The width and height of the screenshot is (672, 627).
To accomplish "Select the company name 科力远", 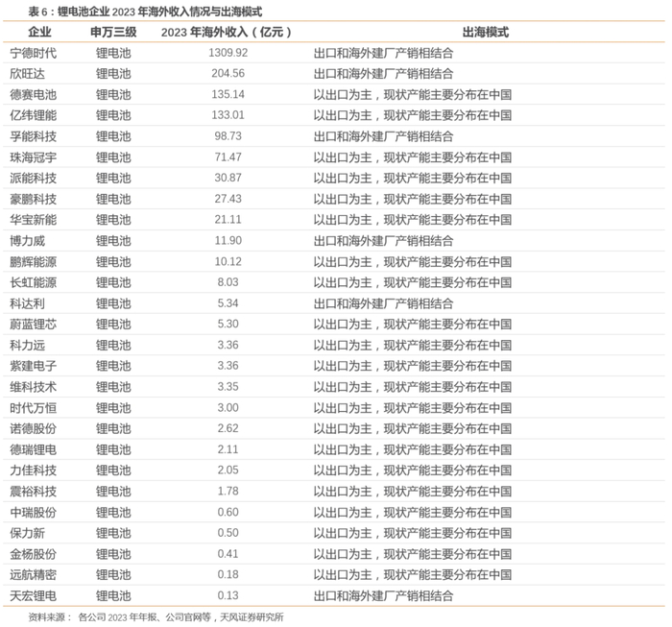I will tap(28, 345).
